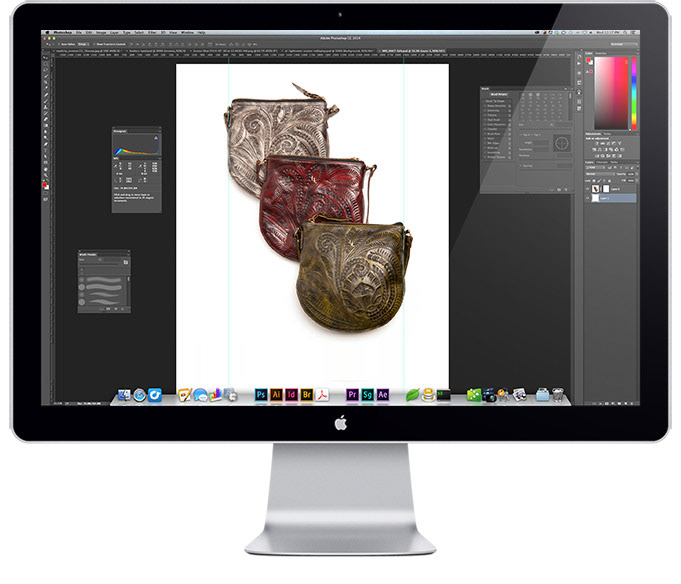The height and width of the screenshot is (584, 681).
Task: Open the Image menu
Action: (101, 33)
